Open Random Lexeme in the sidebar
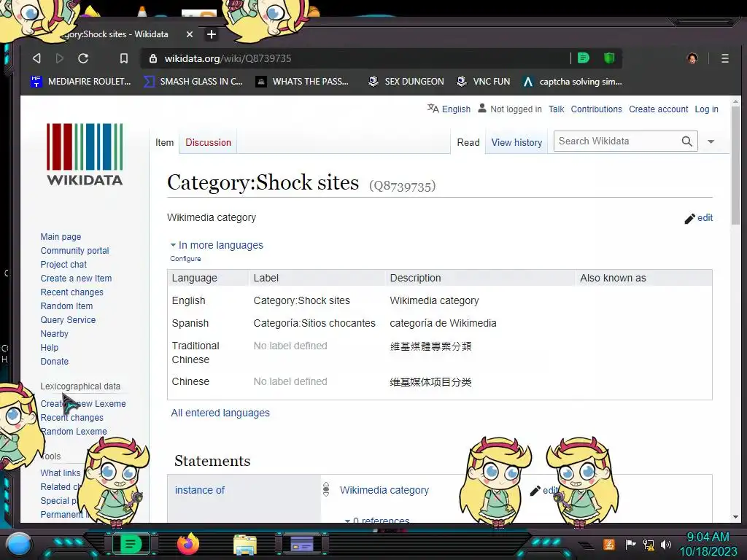The width and height of the screenshot is (747, 560). pos(74,431)
